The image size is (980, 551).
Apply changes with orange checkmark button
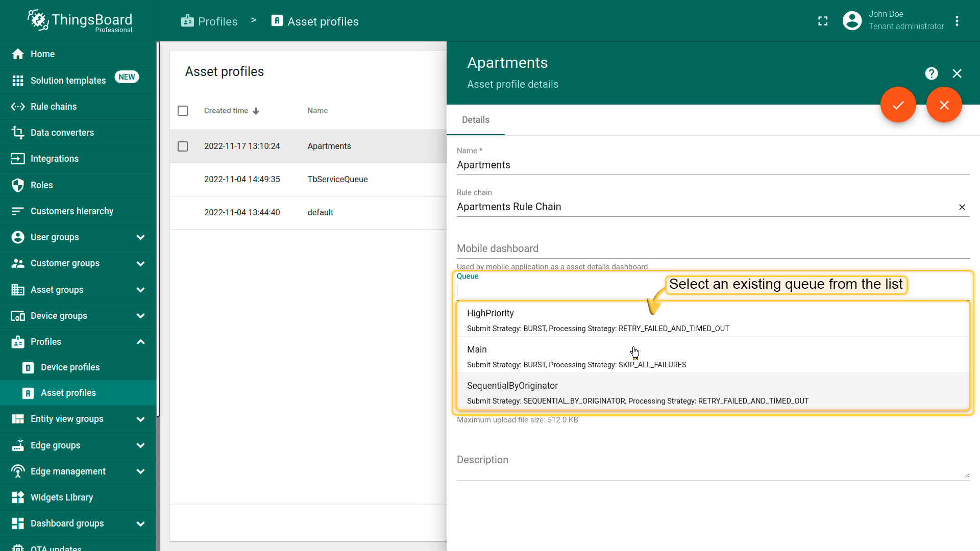(x=898, y=105)
